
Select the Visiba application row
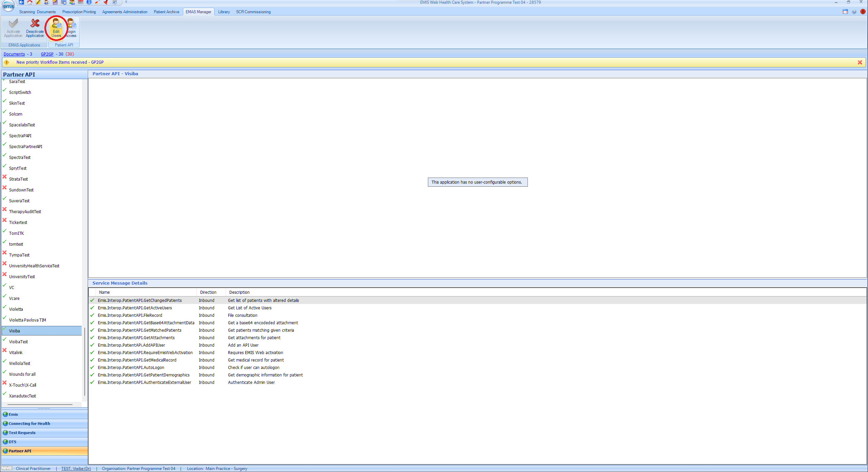[x=42, y=331]
